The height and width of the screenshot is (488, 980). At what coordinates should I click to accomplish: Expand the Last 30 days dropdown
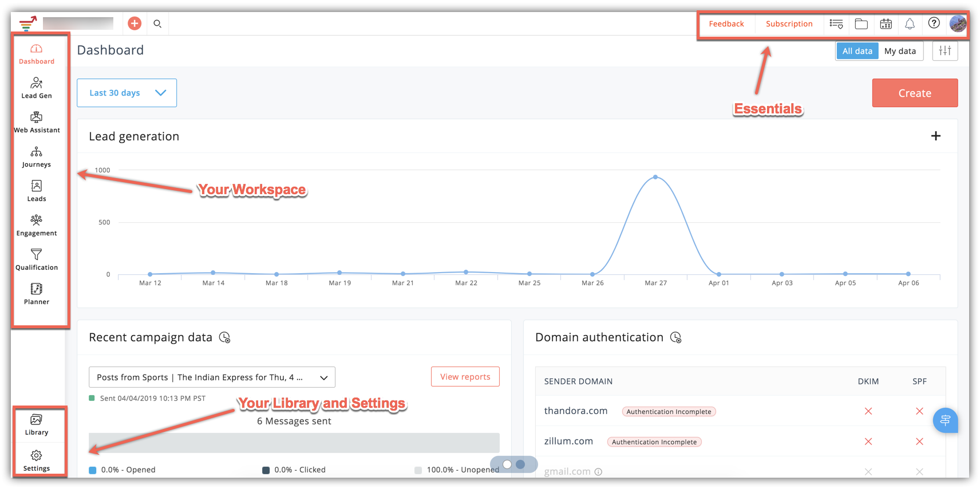127,93
